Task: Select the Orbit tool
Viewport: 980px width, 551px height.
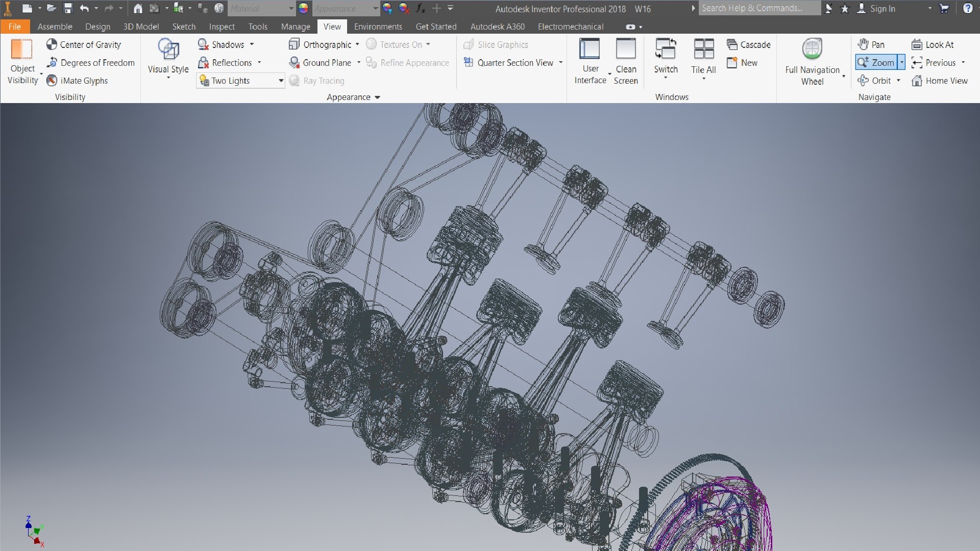Action: pos(874,81)
